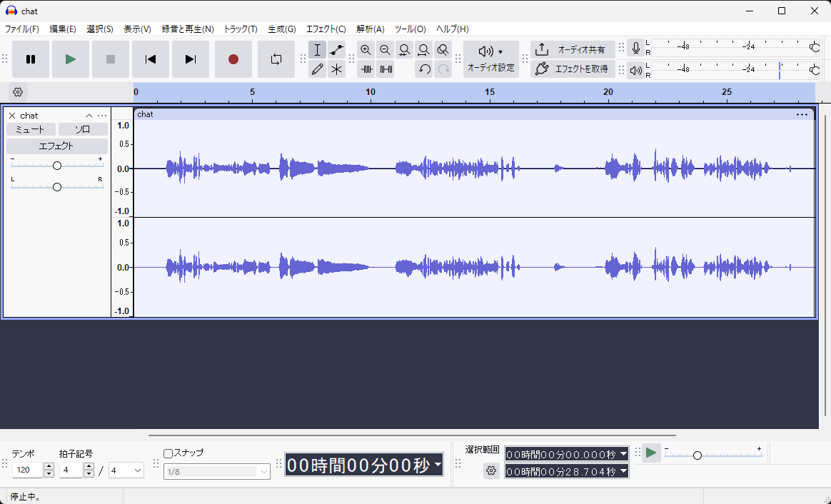Select the Envelope tool
This screenshot has width=831, height=504.
[x=336, y=50]
